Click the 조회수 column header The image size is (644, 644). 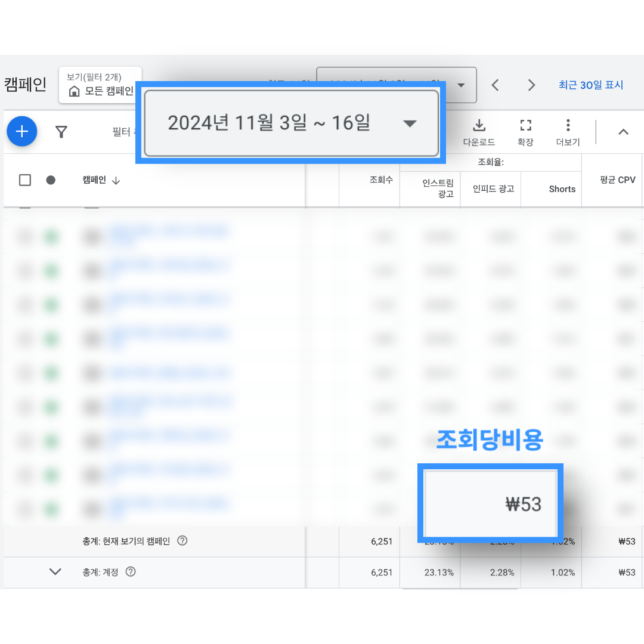(381, 179)
